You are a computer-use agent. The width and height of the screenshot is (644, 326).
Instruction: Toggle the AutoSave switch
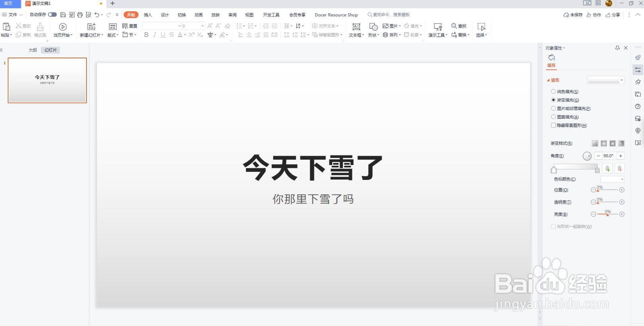coord(52,15)
